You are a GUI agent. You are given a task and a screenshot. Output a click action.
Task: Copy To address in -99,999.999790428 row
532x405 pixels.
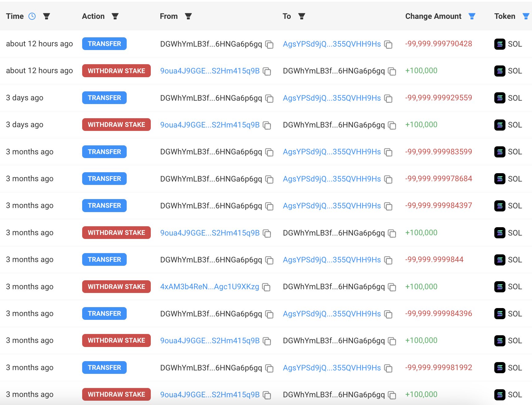click(388, 44)
